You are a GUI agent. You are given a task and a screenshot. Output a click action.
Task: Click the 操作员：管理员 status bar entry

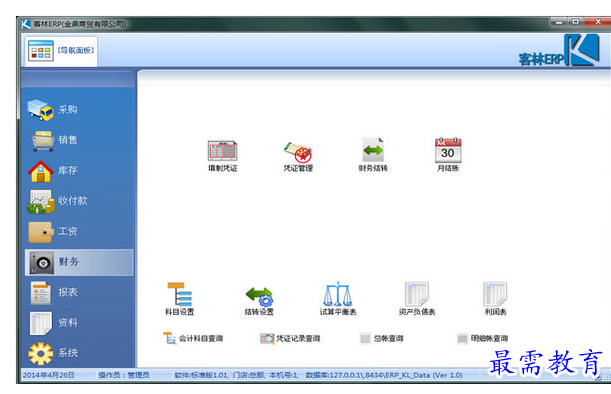click(x=124, y=375)
